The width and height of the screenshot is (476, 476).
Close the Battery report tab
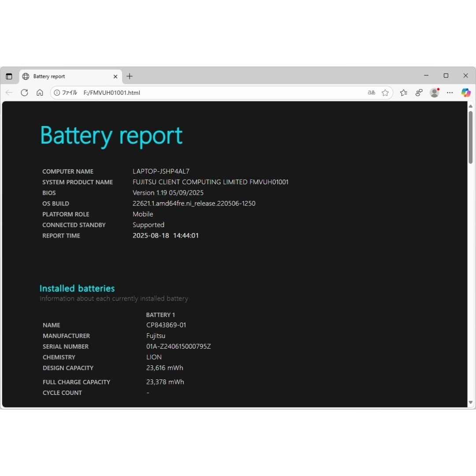115,77
